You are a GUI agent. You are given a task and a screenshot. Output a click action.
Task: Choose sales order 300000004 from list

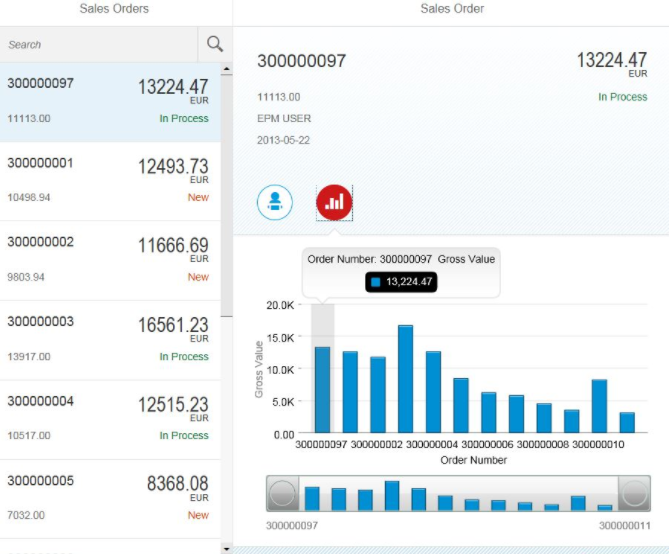(108, 419)
